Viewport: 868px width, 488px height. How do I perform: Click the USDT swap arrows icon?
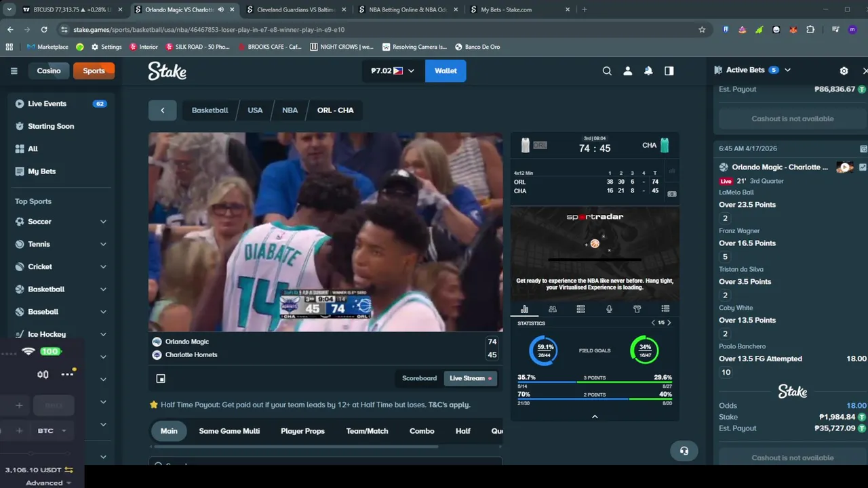(68, 470)
